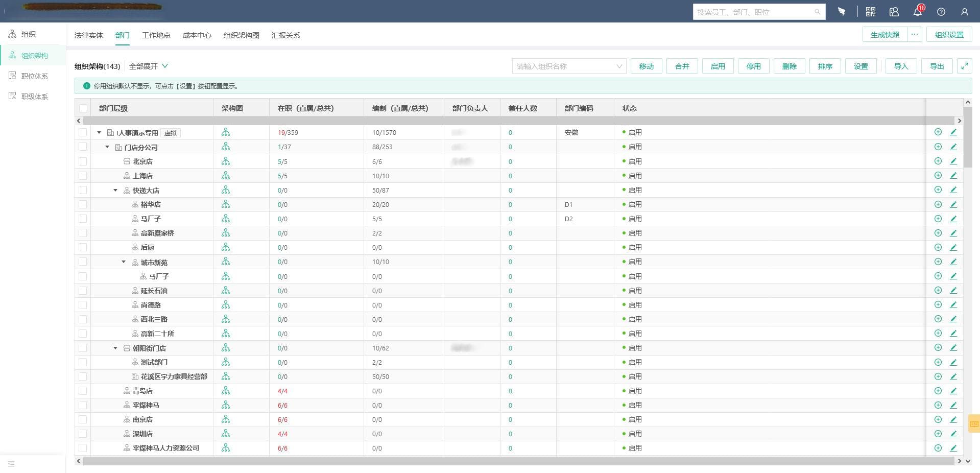Edit the 深圳店 department

(x=953, y=434)
